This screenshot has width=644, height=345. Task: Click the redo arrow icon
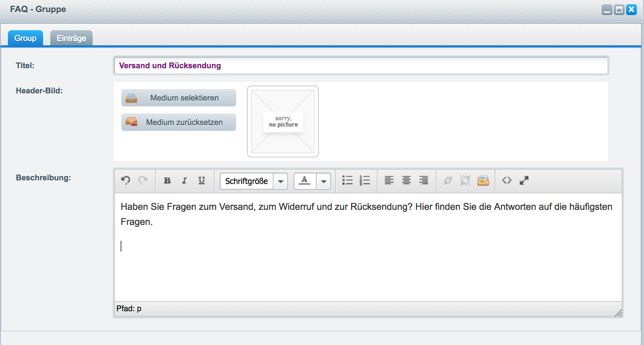point(143,180)
